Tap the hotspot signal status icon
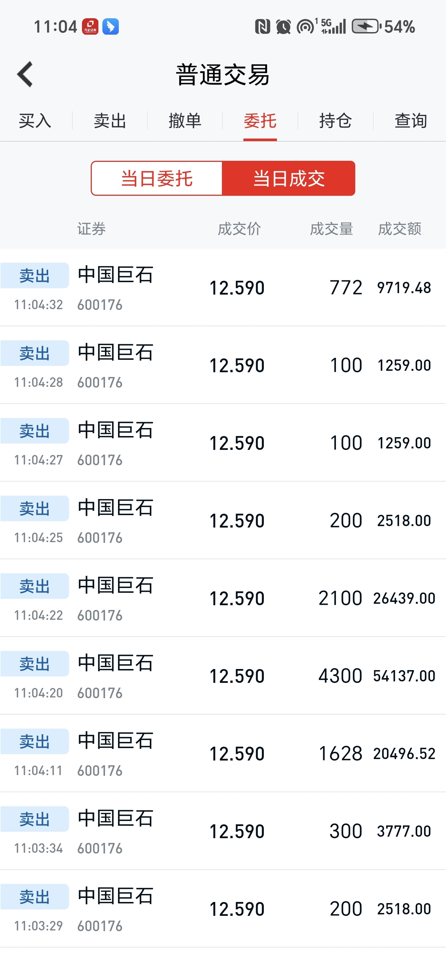446x980 pixels. click(306, 27)
